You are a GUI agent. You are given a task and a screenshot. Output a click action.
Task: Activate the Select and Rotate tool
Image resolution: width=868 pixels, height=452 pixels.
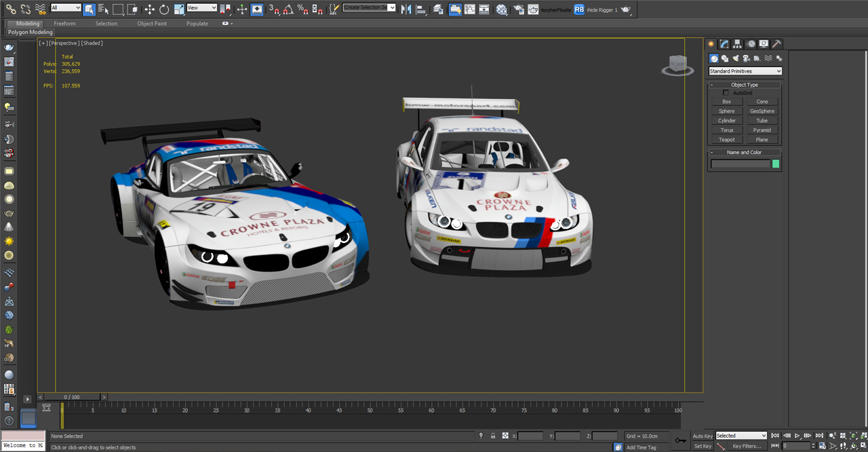click(x=164, y=10)
